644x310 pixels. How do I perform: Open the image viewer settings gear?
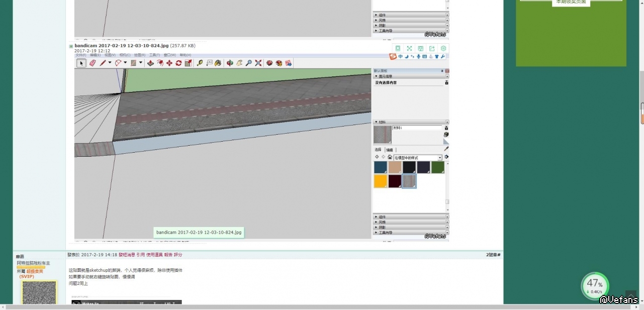pos(443,48)
